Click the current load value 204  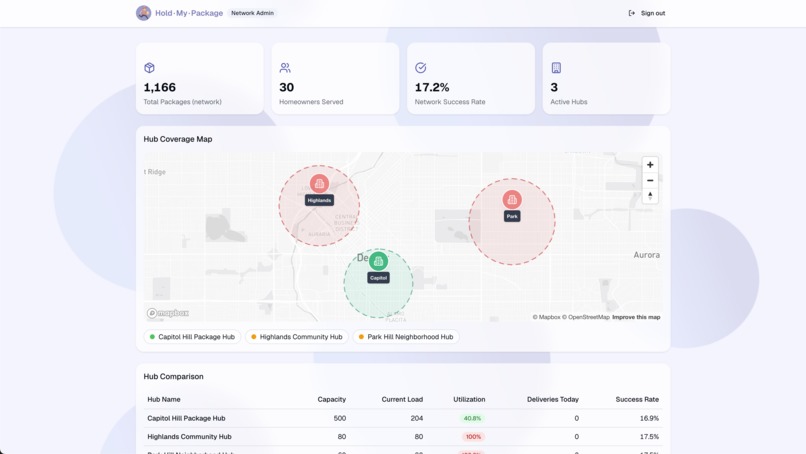click(x=417, y=419)
